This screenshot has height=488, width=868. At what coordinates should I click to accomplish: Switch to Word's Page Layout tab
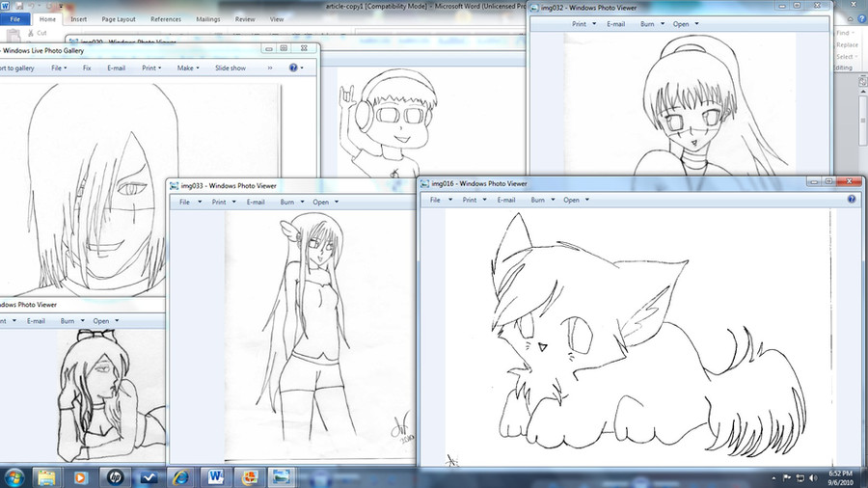[119, 19]
